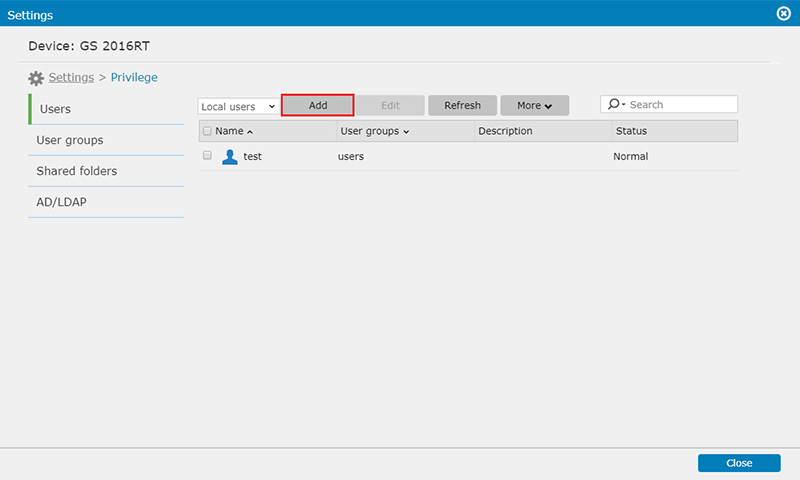
Task: Open the Local users dropdown
Action: pos(238,106)
